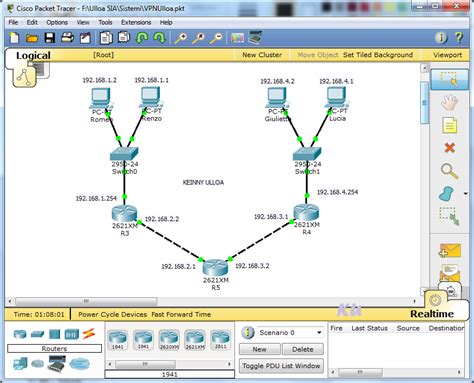
Task: Choose the Move Layout hand tool
Action: tap(449, 103)
